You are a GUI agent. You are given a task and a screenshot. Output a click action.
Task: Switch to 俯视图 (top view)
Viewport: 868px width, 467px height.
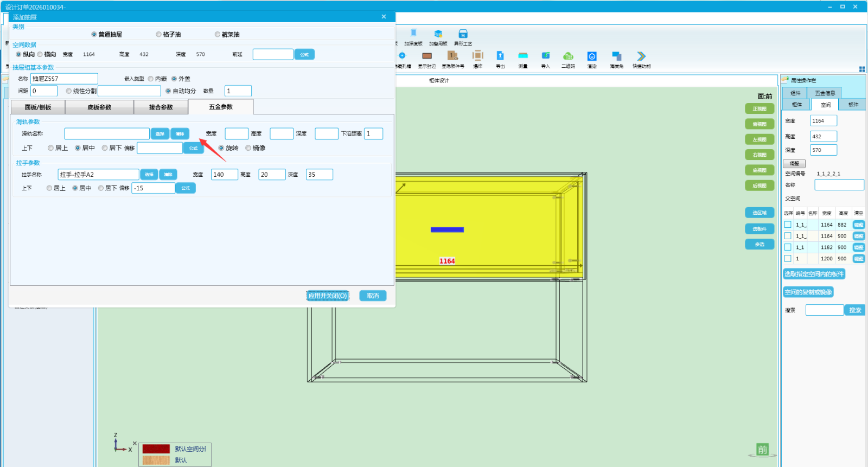(x=759, y=124)
